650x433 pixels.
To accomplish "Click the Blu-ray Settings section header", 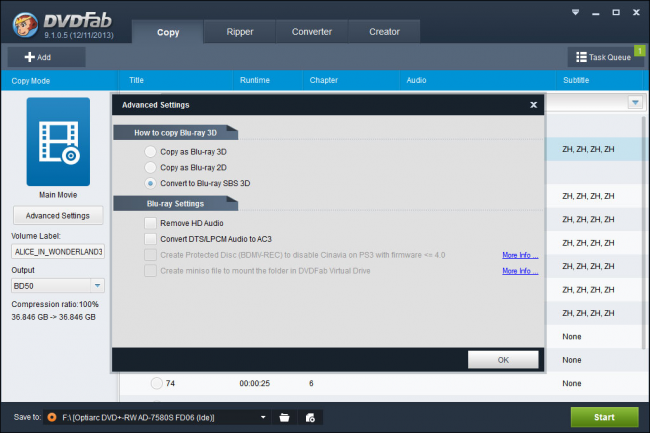I will tap(175, 203).
